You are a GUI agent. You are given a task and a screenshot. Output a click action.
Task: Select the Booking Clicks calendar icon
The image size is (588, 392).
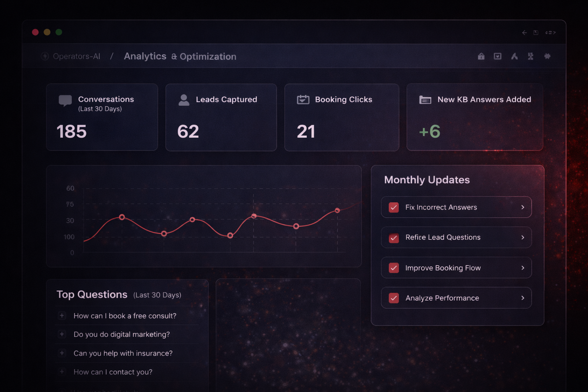(303, 100)
